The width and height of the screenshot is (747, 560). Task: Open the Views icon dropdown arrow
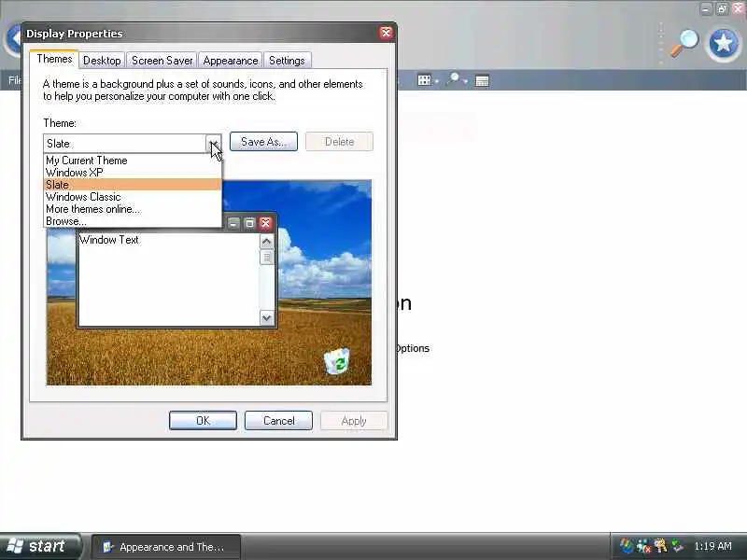(436, 81)
